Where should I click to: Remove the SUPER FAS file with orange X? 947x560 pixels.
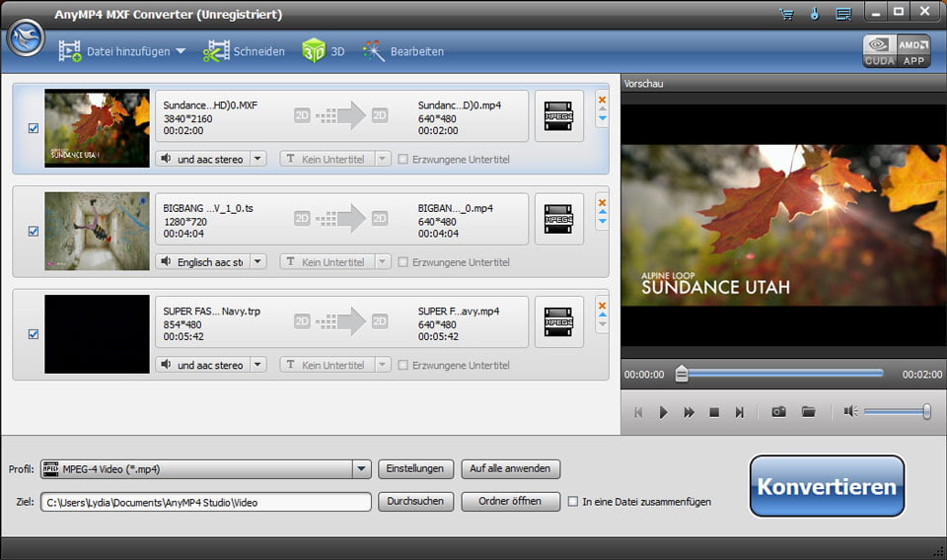pos(602,306)
